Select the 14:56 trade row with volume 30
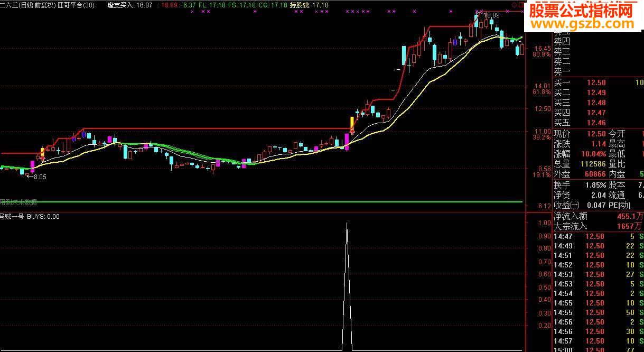The height and width of the screenshot is (352, 644). click(x=598, y=331)
